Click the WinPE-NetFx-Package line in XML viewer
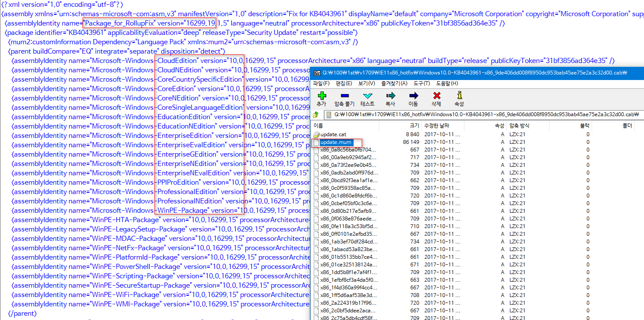This screenshot has height=320, width=644. (161, 248)
